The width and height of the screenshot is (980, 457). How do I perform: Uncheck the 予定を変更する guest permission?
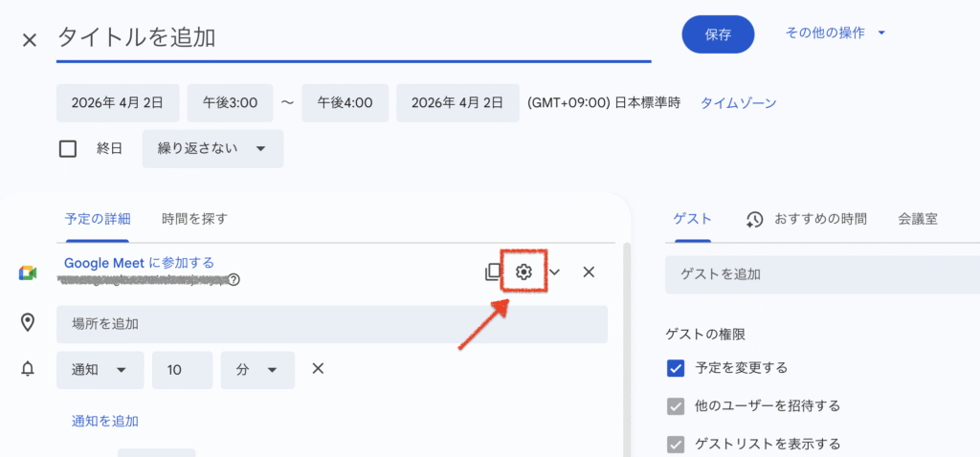[676, 367]
